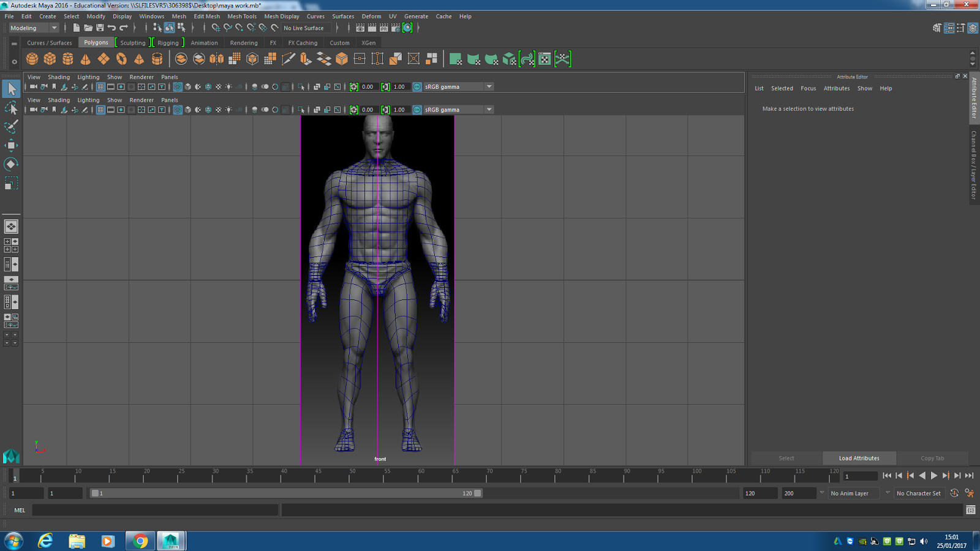Open the Modeling menu set selector
Screen dimensions: 980x551
tap(53, 28)
